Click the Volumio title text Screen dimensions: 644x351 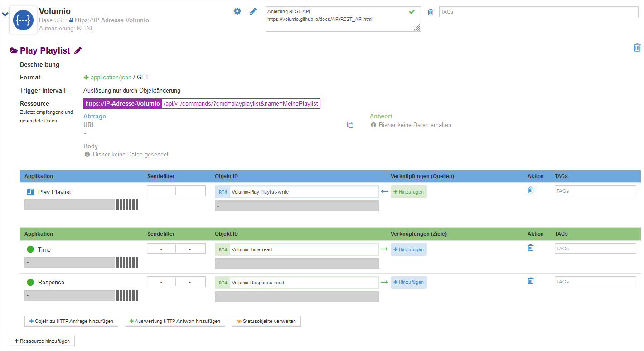[x=55, y=11]
